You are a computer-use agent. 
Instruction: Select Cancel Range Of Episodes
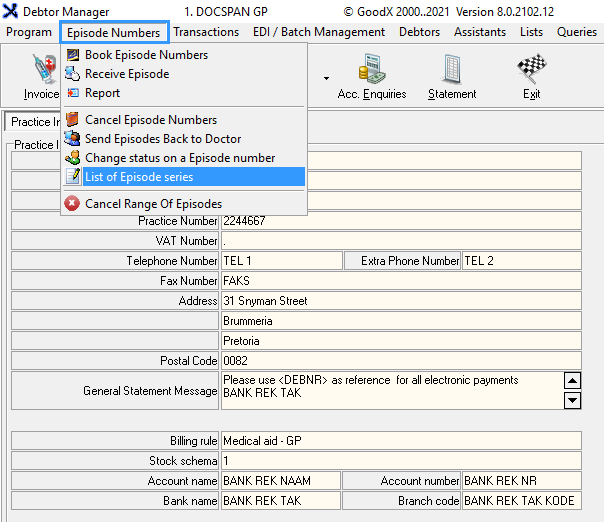(x=153, y=204)
